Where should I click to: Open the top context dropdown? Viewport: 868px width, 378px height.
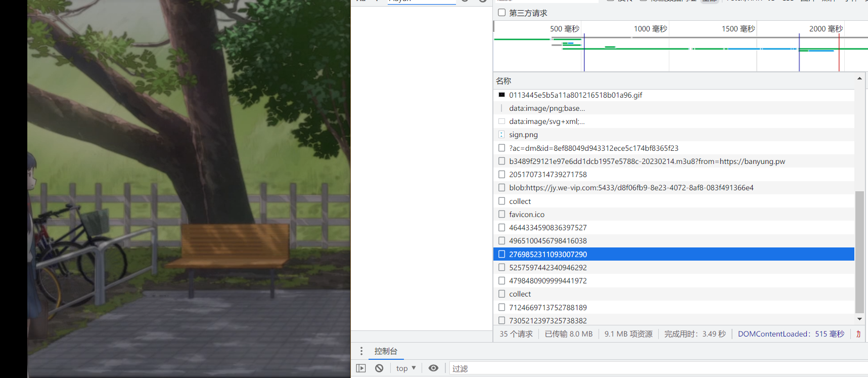pyautogui.click(x=406, y=368)
